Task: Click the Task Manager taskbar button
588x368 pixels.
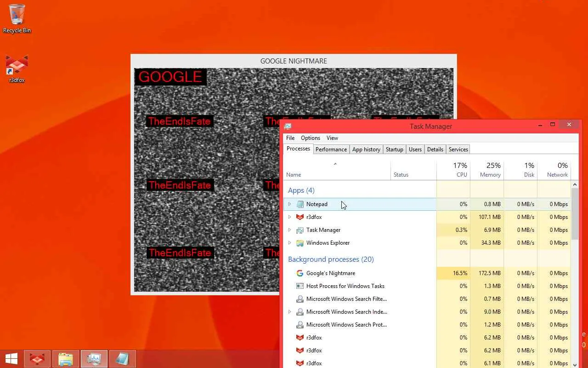Action: [x=94, y=359]
